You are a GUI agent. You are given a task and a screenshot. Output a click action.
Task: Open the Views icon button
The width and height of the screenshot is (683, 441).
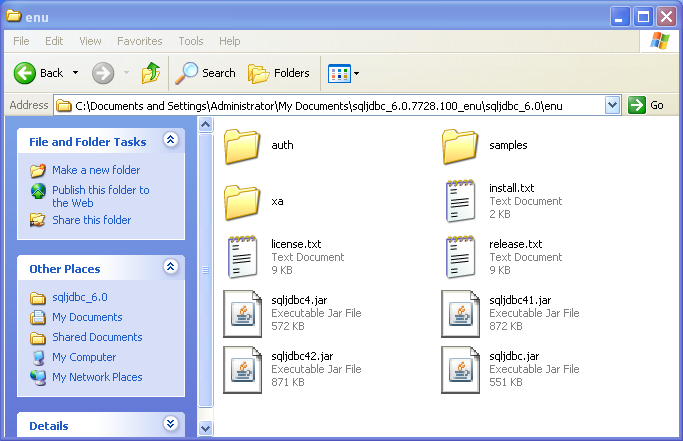[339, 73]
